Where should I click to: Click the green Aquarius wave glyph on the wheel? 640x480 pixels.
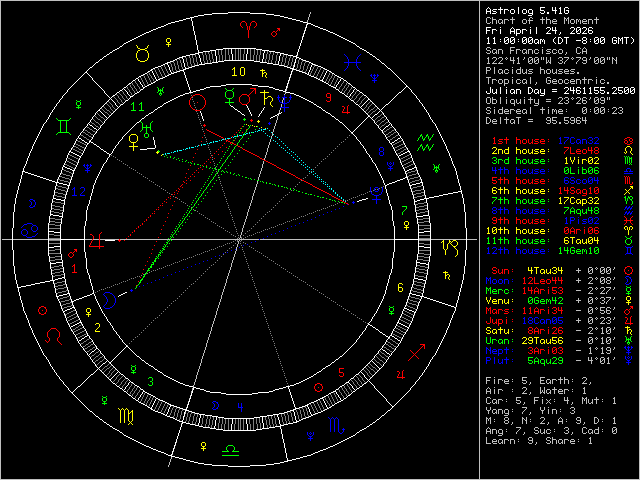(x=425, y=142)
